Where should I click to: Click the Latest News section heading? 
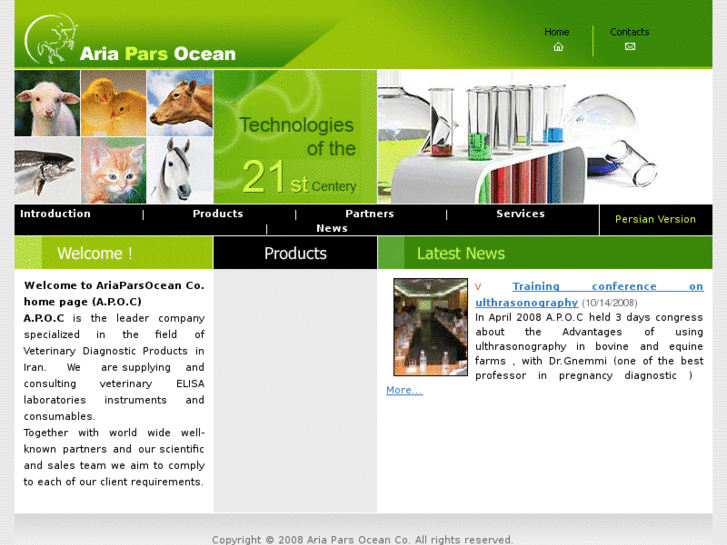click(x=460, y=253)
